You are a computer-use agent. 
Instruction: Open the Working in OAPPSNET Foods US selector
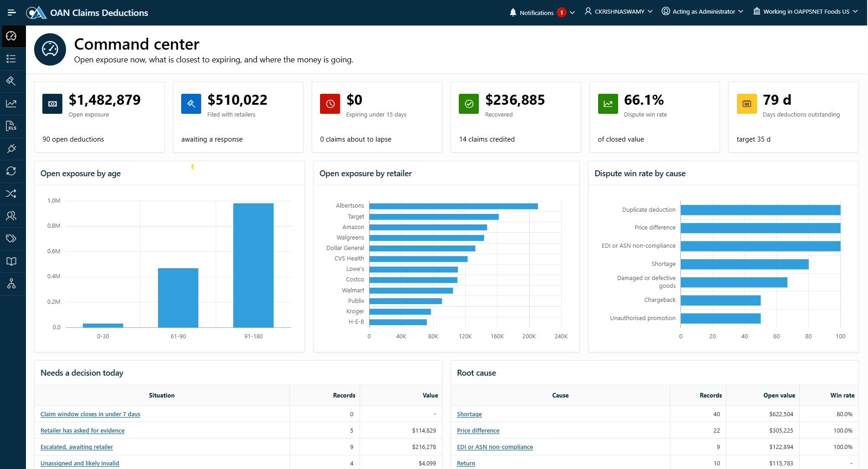click(x=805, y=11)
